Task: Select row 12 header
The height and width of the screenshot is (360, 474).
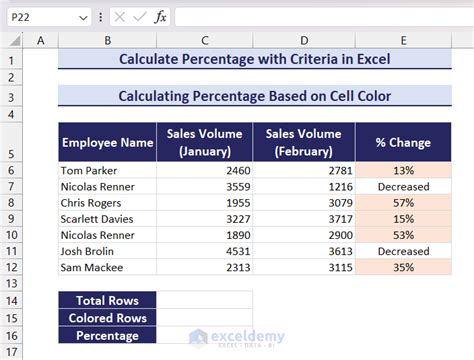Action: (11, 267)
